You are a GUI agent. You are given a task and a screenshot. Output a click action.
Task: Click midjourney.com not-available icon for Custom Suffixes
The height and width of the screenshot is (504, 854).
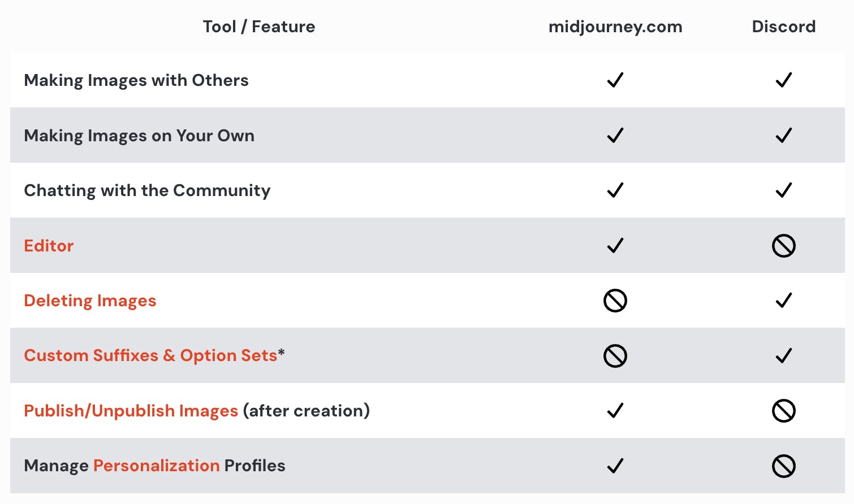coord(615,356)
